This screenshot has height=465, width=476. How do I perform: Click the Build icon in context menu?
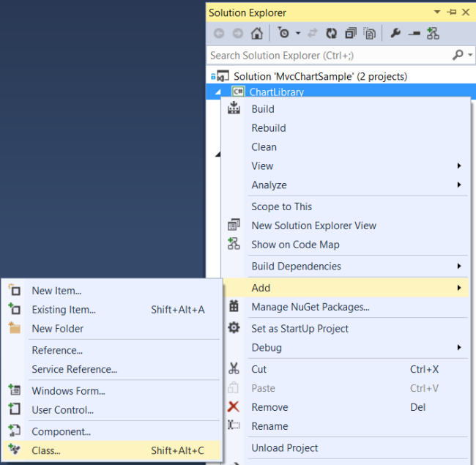click(x=234, y=108)
